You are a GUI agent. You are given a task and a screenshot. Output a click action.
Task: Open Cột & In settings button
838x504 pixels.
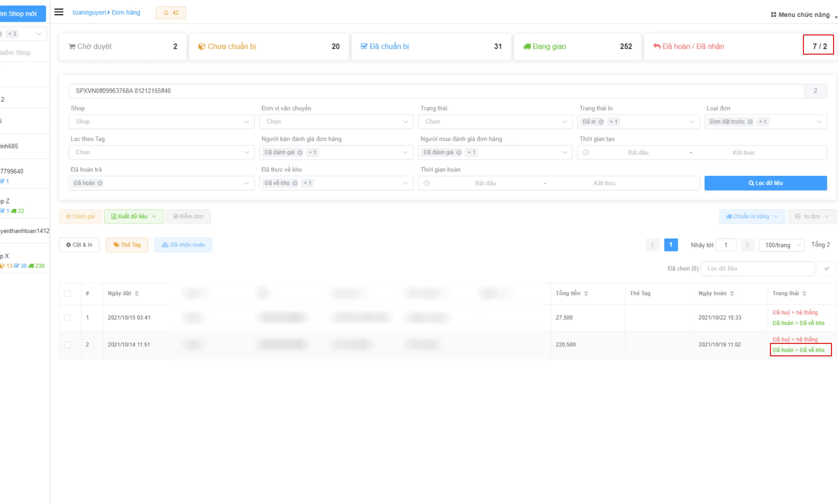pos(79,245)
